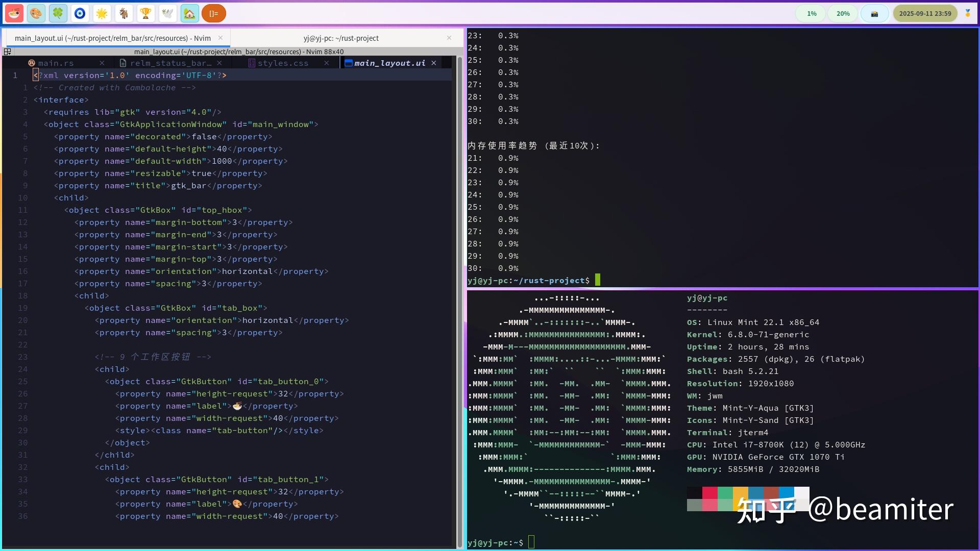This screenshot has width=980, height=551.
Task: Click the ramen bowl workspace icon
Action: (14, 13)
